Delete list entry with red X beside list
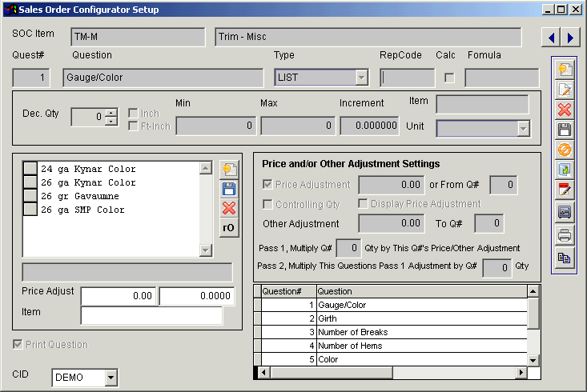The height and width of the screenshot is (392, 587). pyautogui.click(x=228, y=208)
